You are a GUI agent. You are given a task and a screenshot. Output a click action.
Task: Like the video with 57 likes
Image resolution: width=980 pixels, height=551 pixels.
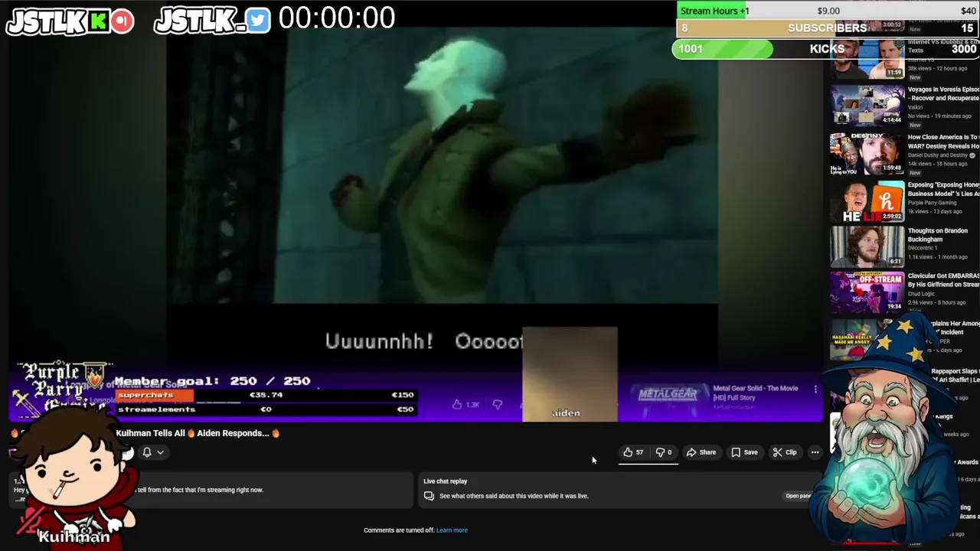[x=633, y=452]
